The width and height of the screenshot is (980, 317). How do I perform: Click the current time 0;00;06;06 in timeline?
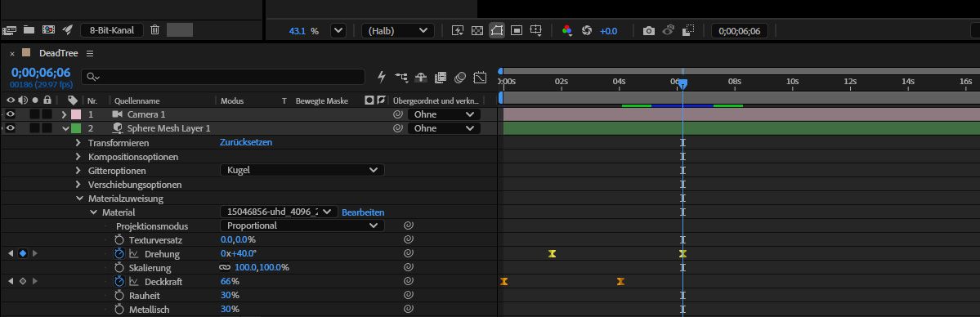pyautogui.click(x=41, y=73)
